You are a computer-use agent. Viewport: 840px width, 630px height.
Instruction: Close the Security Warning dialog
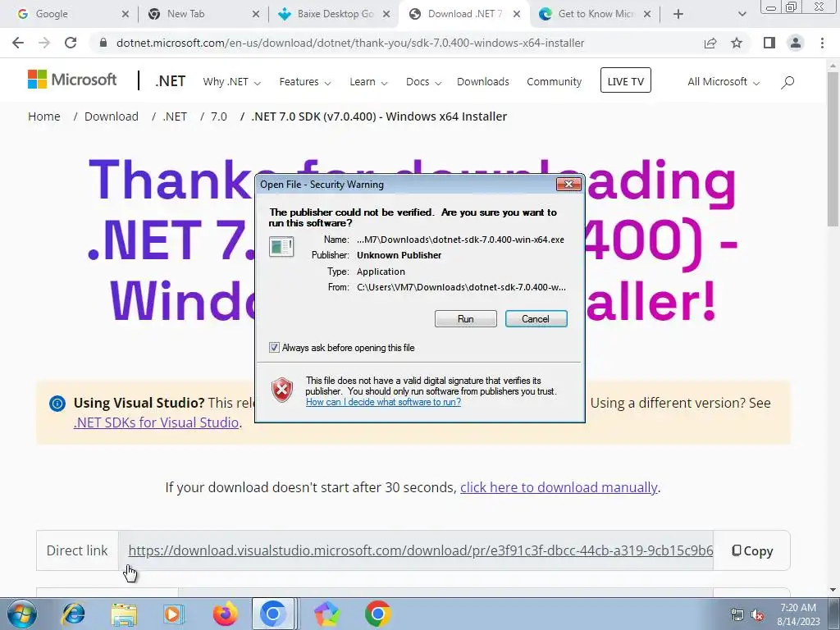tap(568, 185)
